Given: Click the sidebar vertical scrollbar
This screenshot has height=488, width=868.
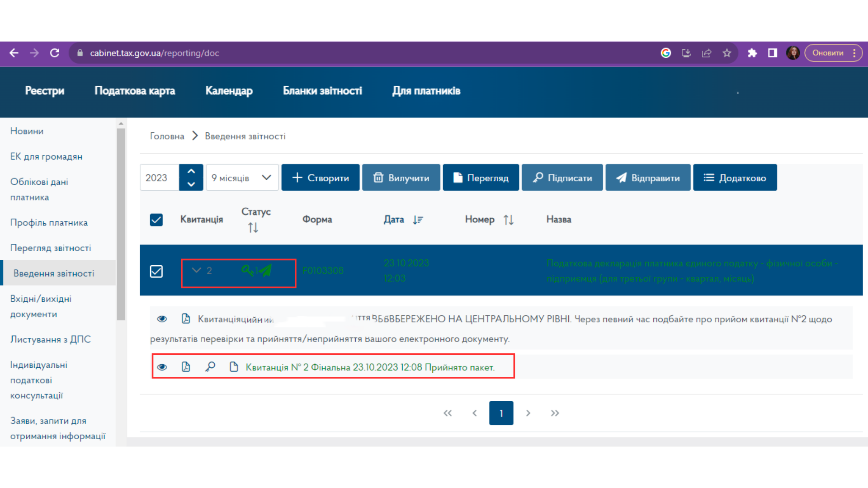Looking at the screenshot, I should click(121, 224).
